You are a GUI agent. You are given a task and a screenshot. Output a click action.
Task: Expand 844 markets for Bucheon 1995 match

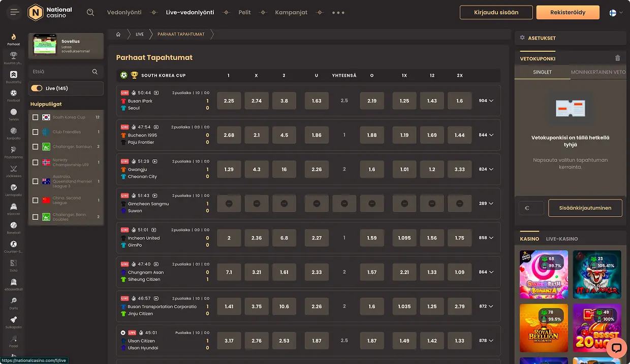[486, 135]
